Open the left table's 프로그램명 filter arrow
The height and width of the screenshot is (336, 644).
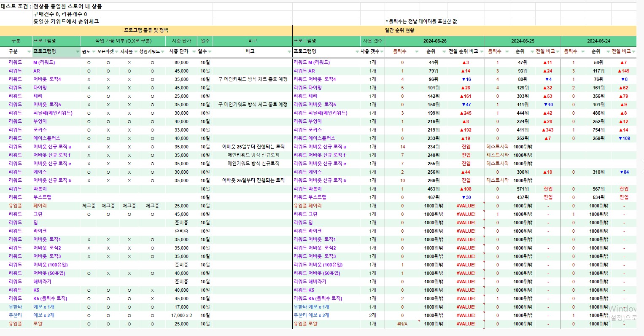[x=78, y=52]
